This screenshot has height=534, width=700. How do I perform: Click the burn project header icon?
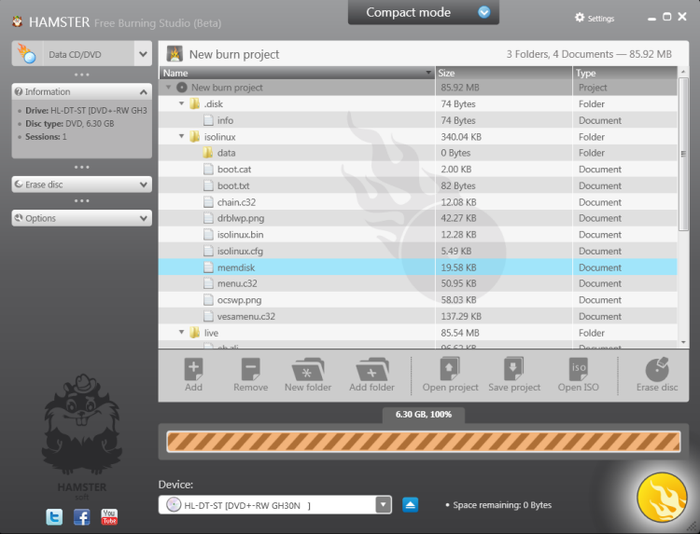(175, 54)
